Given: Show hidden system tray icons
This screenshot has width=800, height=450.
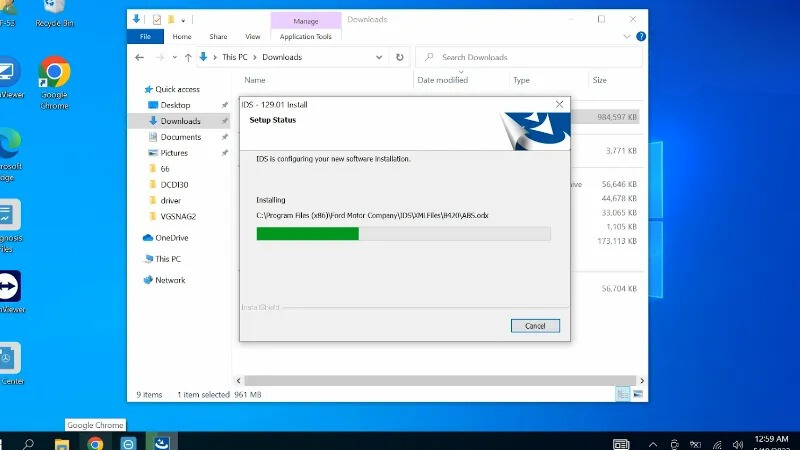Looking at the screenshot, I should (x=653, y=444).
